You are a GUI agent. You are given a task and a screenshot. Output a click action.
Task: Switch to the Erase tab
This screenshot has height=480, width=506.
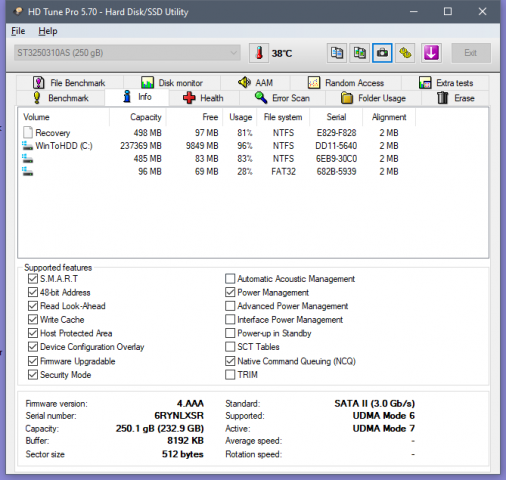[x=455, y=98]
